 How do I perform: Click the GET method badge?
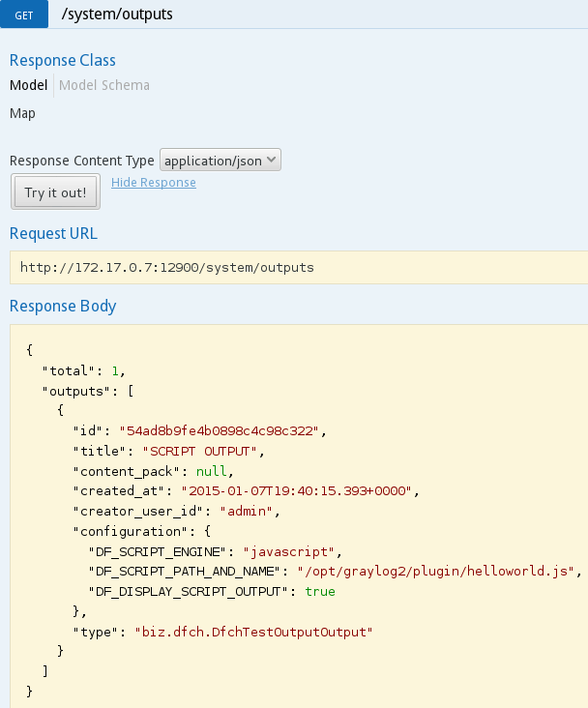click(25, 16)
